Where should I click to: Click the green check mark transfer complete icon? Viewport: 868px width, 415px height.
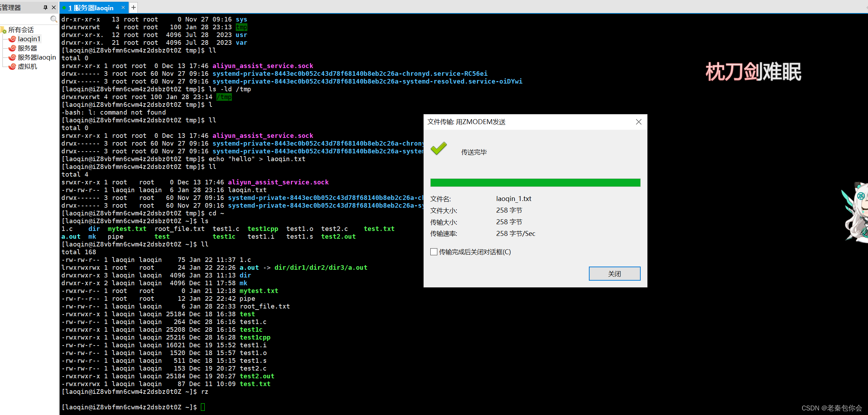coord(439,148)
